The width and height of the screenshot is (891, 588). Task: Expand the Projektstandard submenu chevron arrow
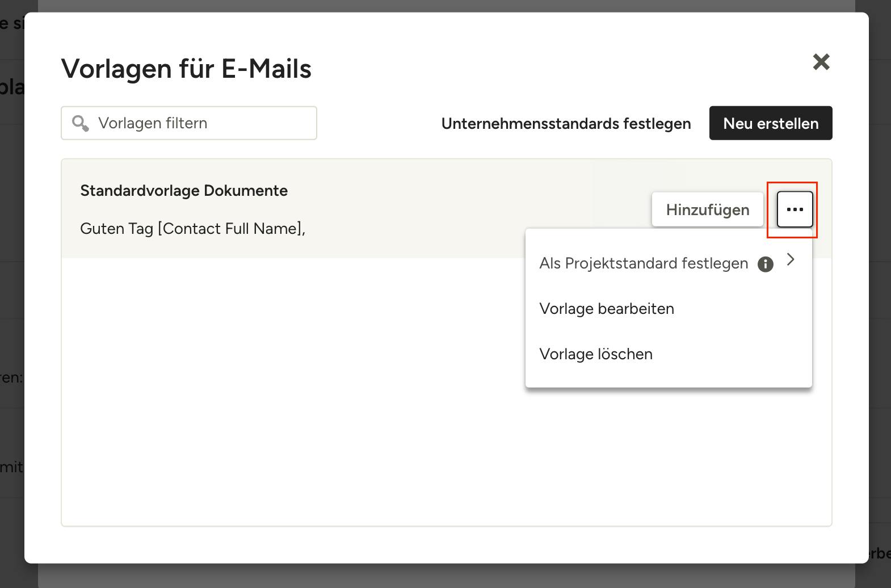791,260
